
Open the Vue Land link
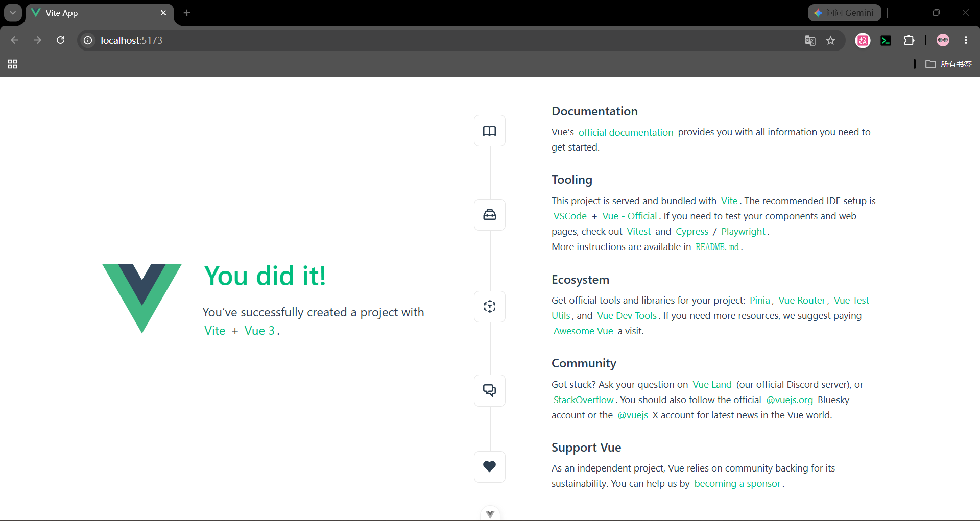(712, 385)
